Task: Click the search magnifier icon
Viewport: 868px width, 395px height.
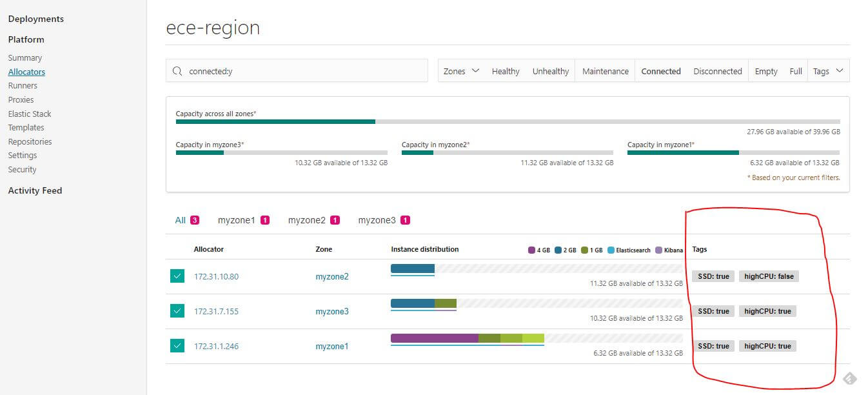Action: [x=178, y=71]
